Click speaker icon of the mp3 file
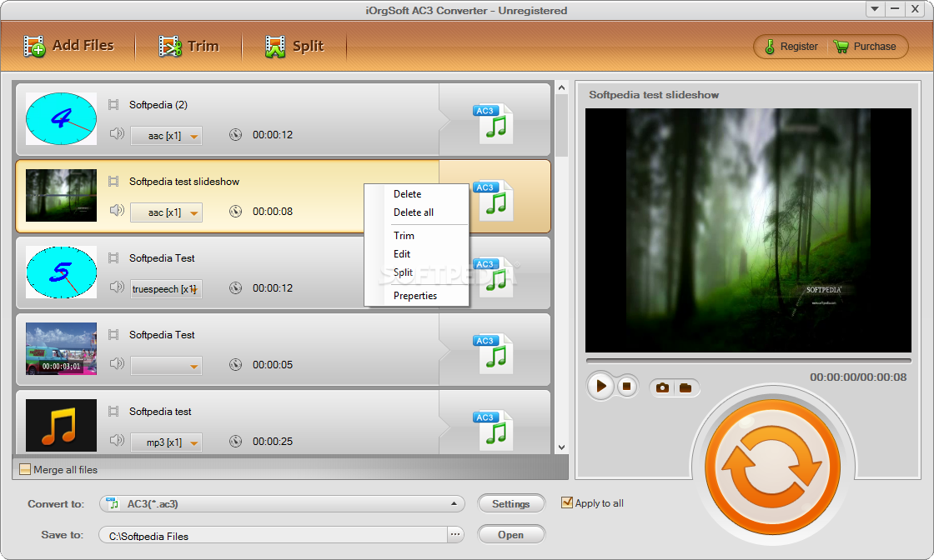 117,440
